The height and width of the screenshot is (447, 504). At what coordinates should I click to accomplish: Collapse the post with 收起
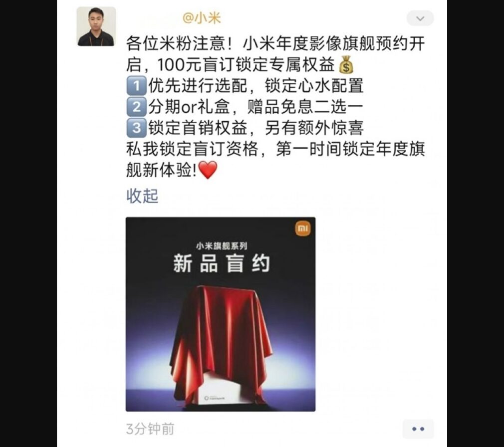tap(142, 196)
